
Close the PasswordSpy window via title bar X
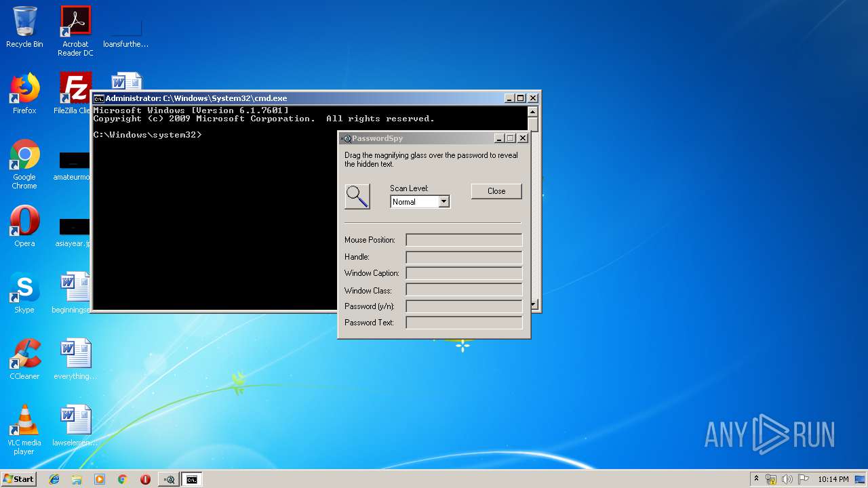point(522,138)
